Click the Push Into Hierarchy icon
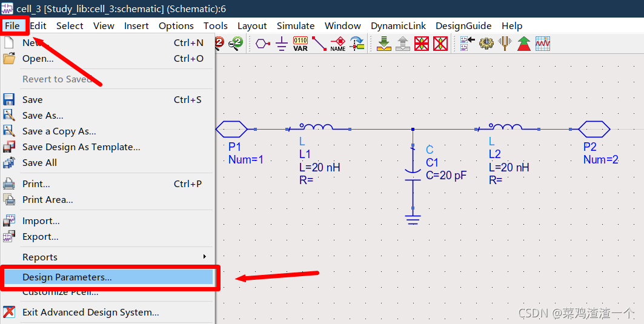Viewport: 644px width, 324px height. (x=384, y=43)
